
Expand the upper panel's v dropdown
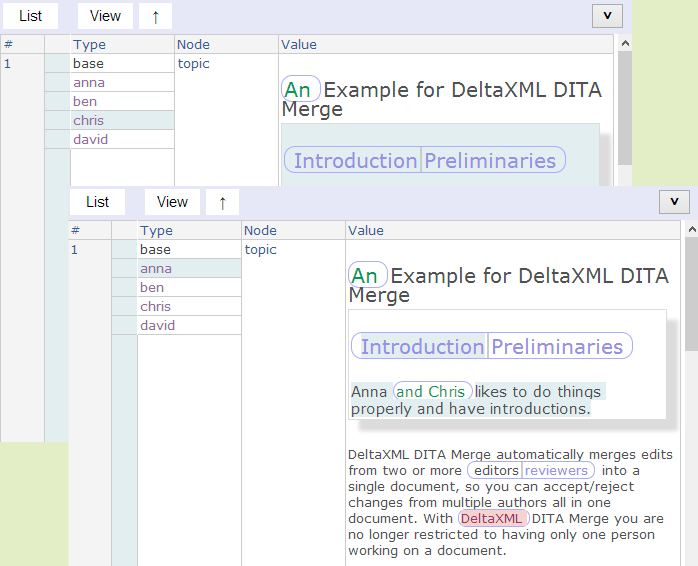(x=607, y=16)
